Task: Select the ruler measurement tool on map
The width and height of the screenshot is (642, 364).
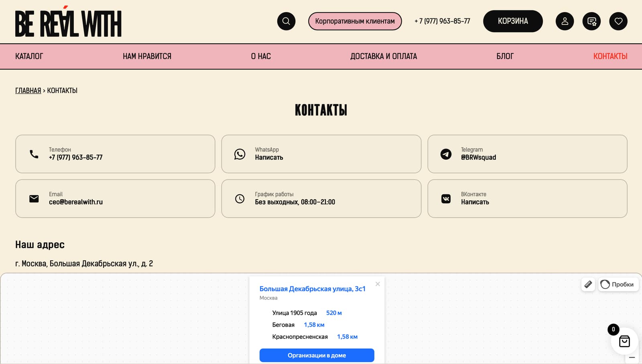Action: [x=588, y=284]
